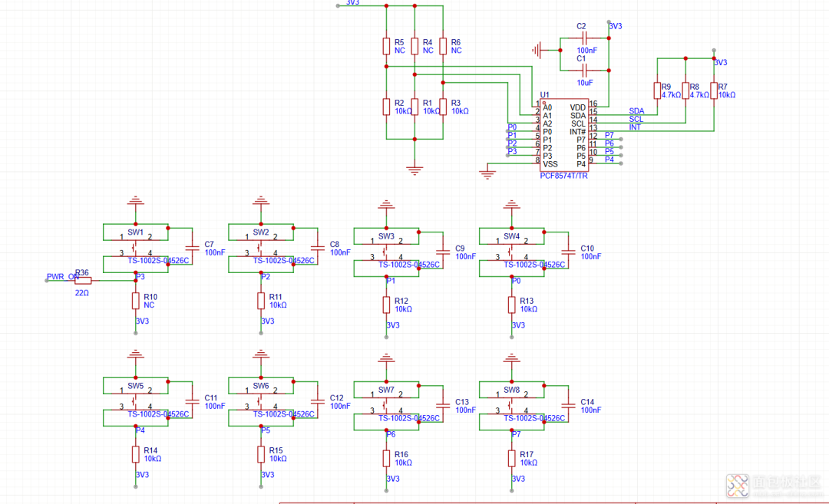Viewport: 829px width, 504px height.
Task: Click capacitor C14 beside SW8
Action: click(568, 404)
